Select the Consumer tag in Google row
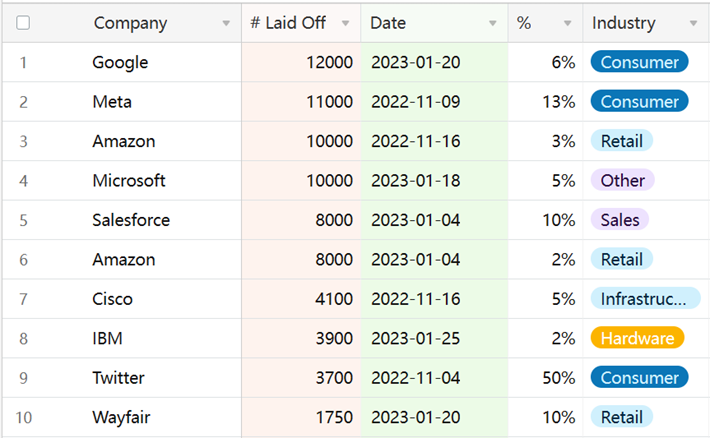The height and width of the screenshot is (438, 710). (x=639, y=62)
